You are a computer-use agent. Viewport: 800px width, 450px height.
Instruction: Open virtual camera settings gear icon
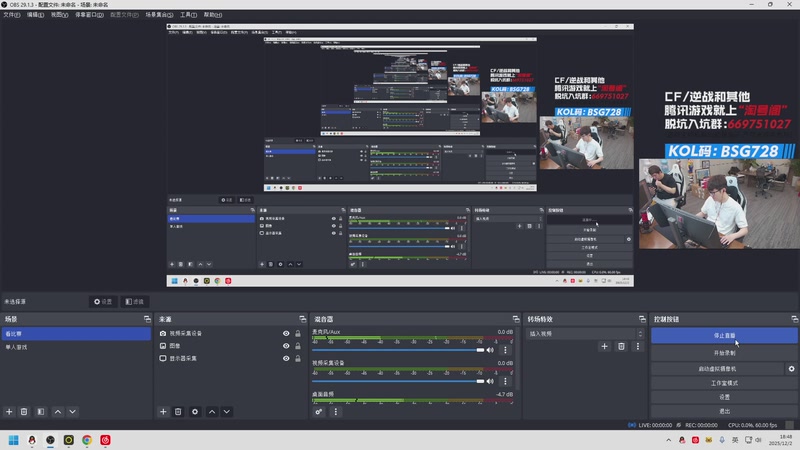(x=791, y=368)
